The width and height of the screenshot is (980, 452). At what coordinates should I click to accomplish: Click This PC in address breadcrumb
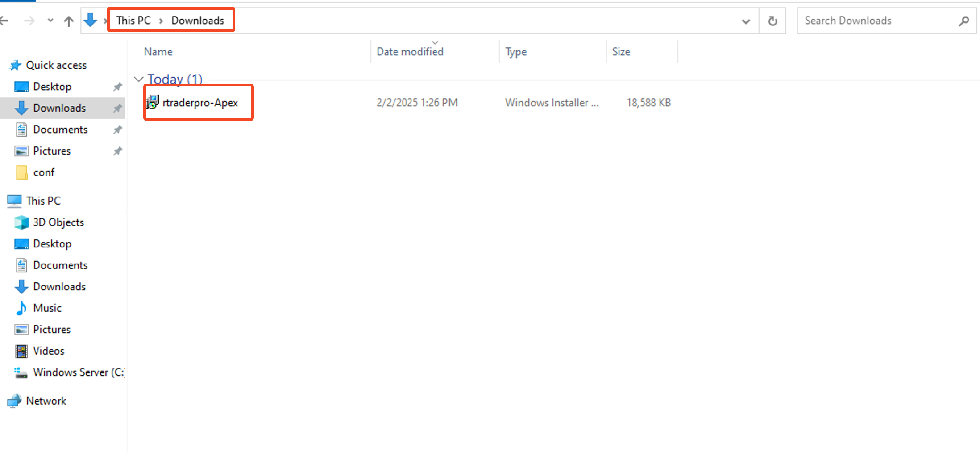pyautogui.click(x=133, y=21)
